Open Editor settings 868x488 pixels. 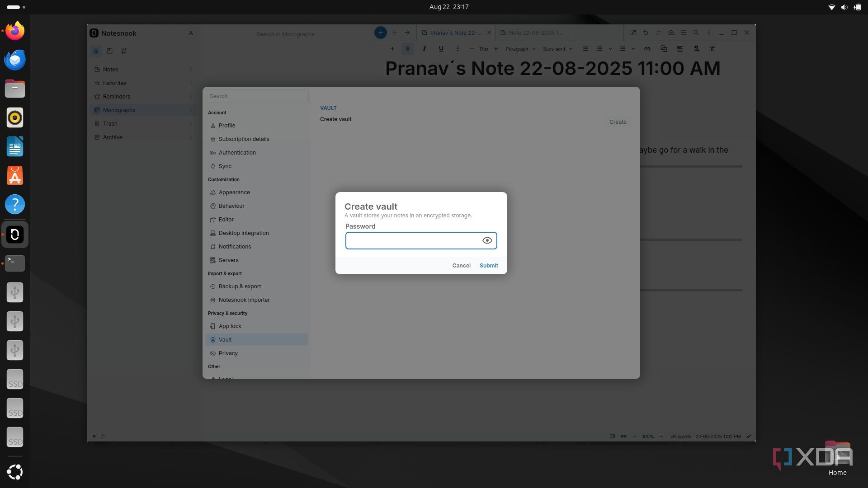click(256, 220)
